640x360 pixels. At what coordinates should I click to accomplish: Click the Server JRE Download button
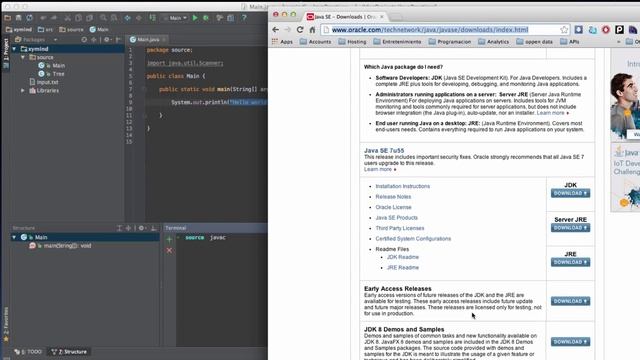tap(570, 228)
